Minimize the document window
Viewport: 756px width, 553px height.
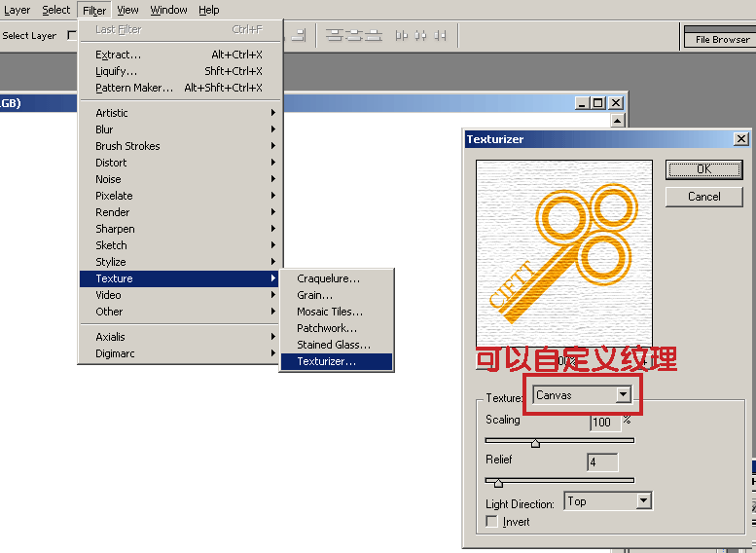coord(583,103)
